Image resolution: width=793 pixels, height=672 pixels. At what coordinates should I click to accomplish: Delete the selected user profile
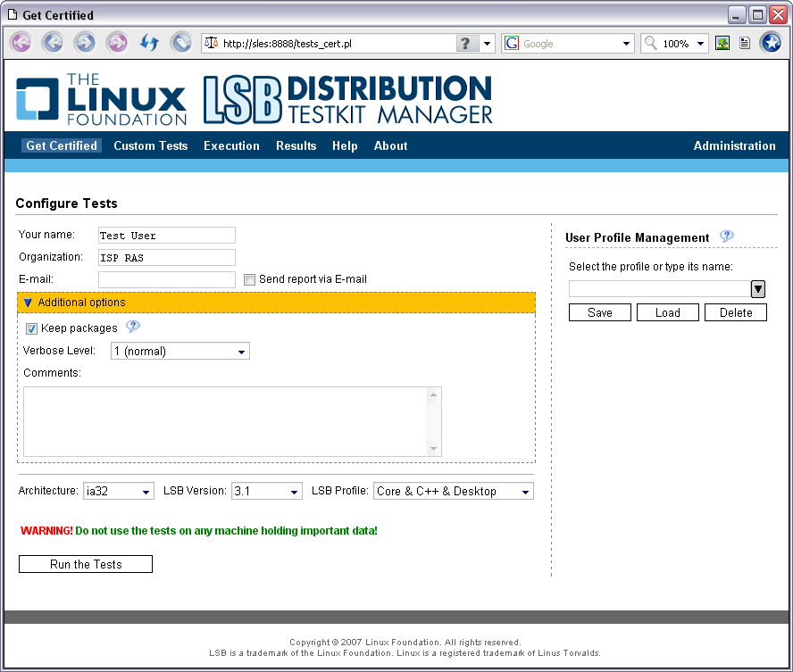coord(736,312)
